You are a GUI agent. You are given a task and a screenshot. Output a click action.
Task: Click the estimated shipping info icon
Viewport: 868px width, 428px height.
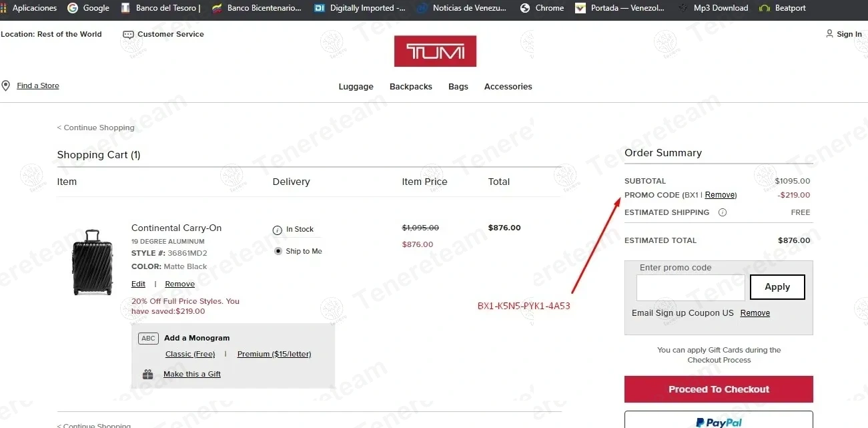point(722,212)
